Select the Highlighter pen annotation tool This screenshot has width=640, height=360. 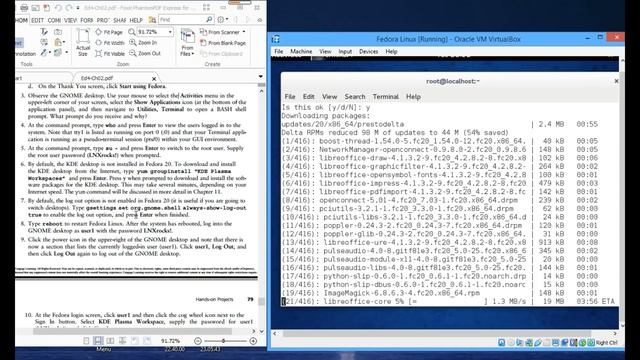tap(45, 53)
